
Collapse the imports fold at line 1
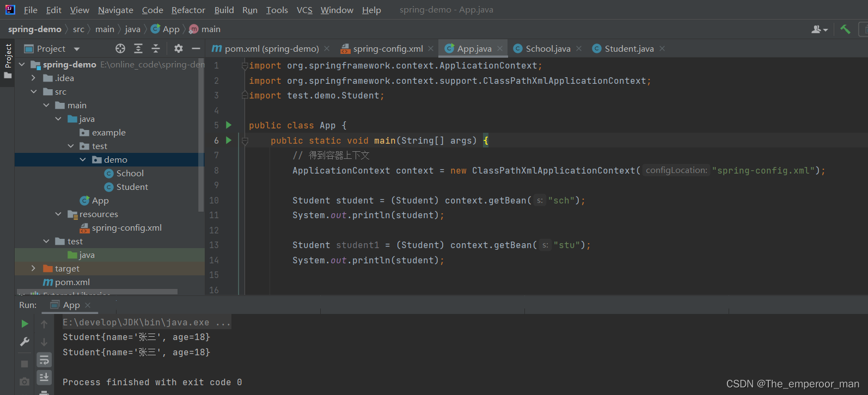coord(245,66)
